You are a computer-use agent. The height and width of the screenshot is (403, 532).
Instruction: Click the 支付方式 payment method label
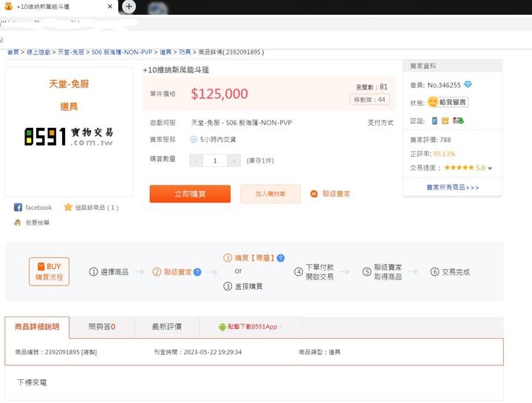coord(381,123)
